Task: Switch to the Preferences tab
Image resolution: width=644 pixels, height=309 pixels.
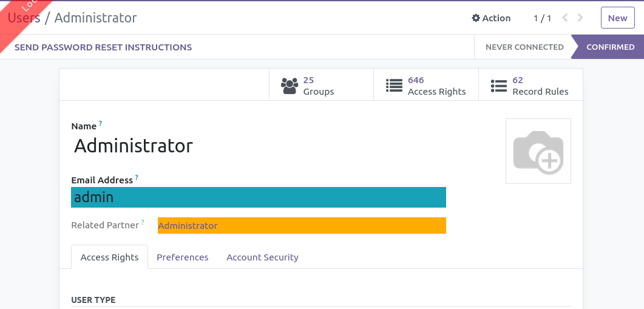Action: [182, 257]
